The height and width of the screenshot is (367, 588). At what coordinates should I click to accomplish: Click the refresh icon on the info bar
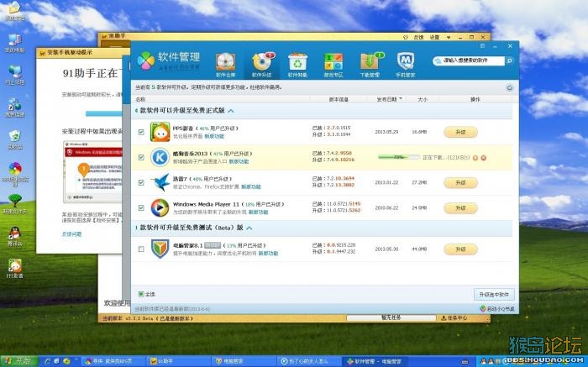pos(509,87)
